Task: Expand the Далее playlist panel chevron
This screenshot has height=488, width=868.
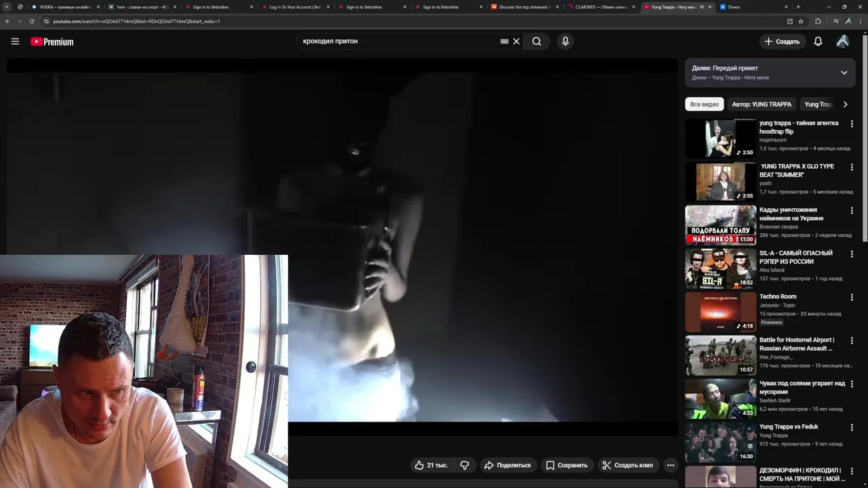Action: [x=844, y=73]
